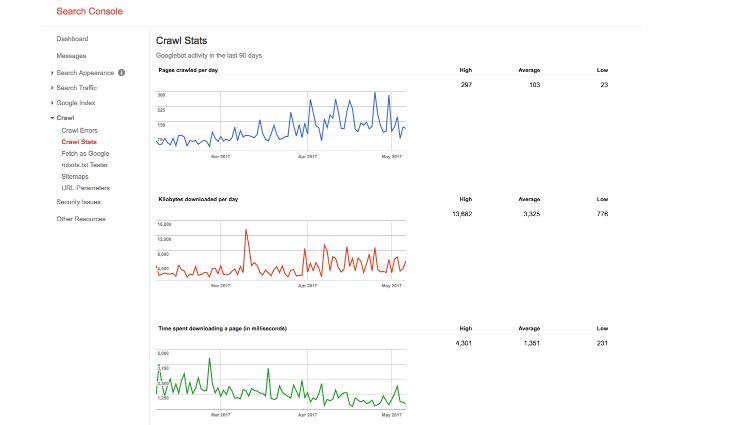The image size is (736, 425).
Task: Go to Messages in the sidebar
Action: point(71,56)
